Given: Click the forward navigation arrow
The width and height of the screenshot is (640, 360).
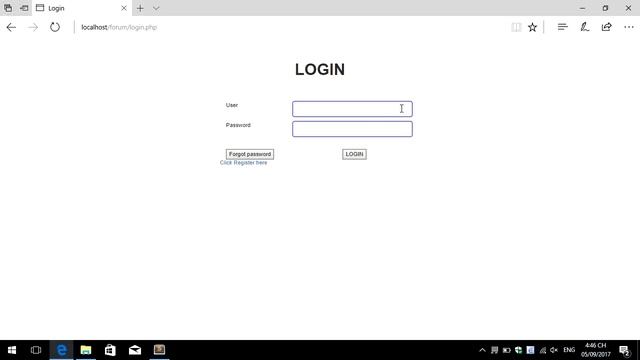Looking at the screenshot, I should coord(33,27).
